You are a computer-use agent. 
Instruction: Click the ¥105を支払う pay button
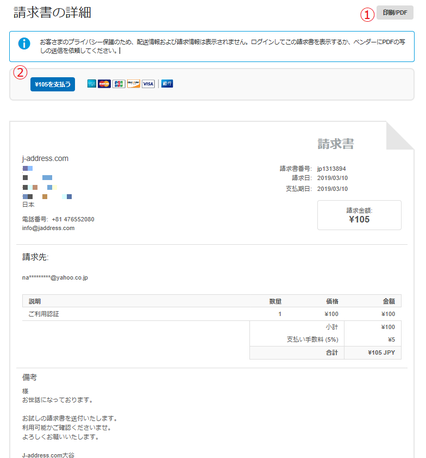(x=53, y=84)
